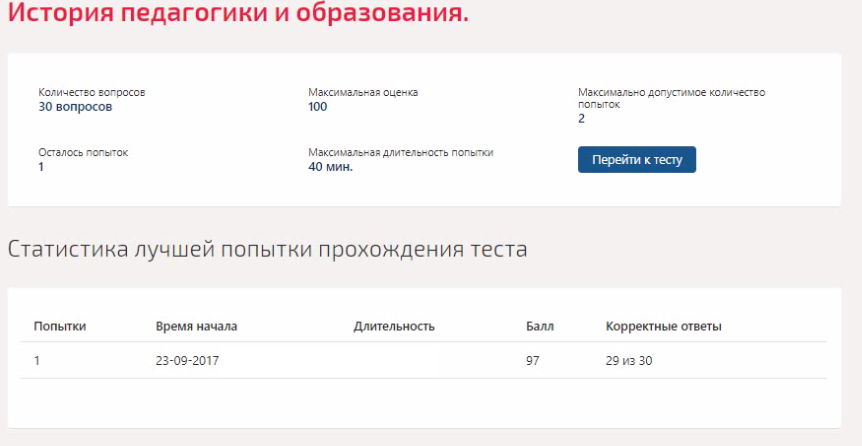Select the "Осталось попыток" label
Image resolution: width=862 pixels, height=446 pixels.
[83, 153]
